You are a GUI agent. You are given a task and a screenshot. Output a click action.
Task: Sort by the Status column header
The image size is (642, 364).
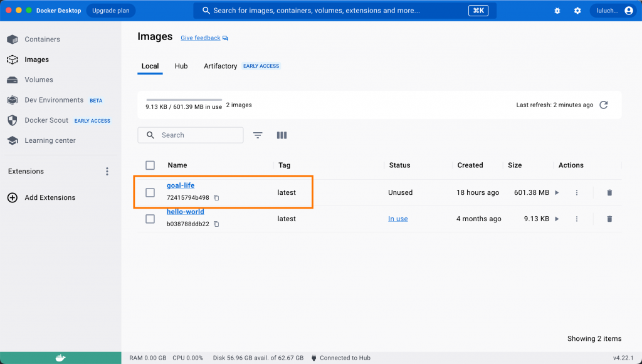[399, 165]
